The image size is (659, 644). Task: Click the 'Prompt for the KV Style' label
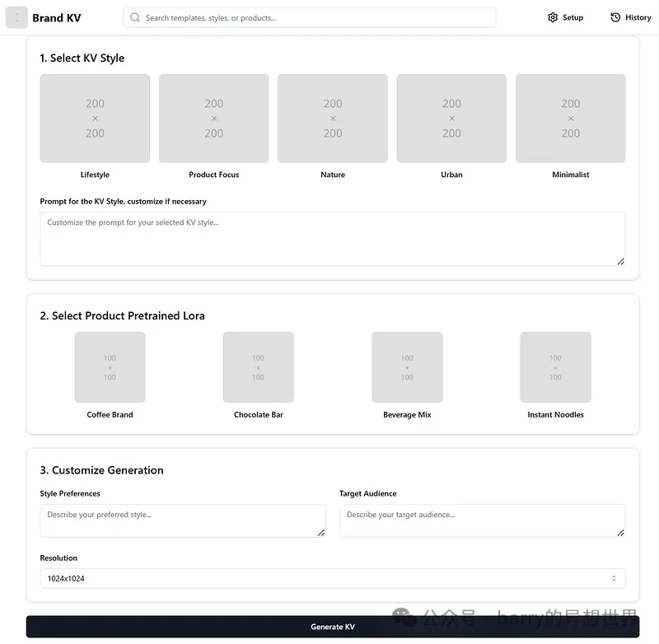(123, 201)
